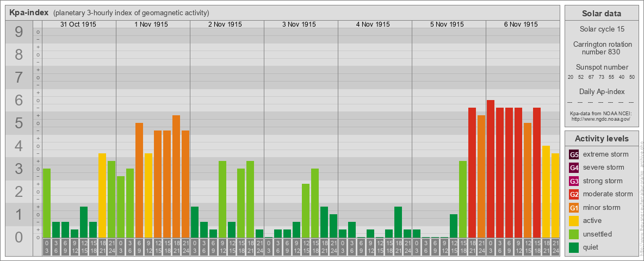
Task: Click the 'Solar cycle 15' text
Action: (602, 29)
